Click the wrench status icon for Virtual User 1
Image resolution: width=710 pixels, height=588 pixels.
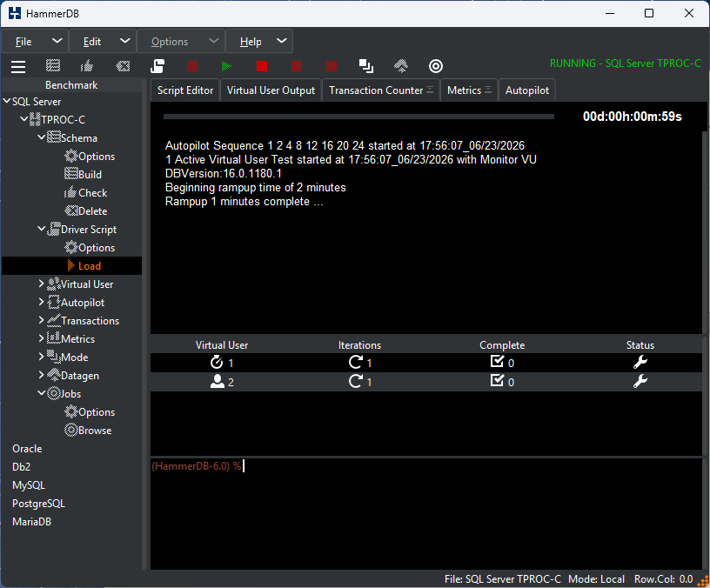click(640, 362)
